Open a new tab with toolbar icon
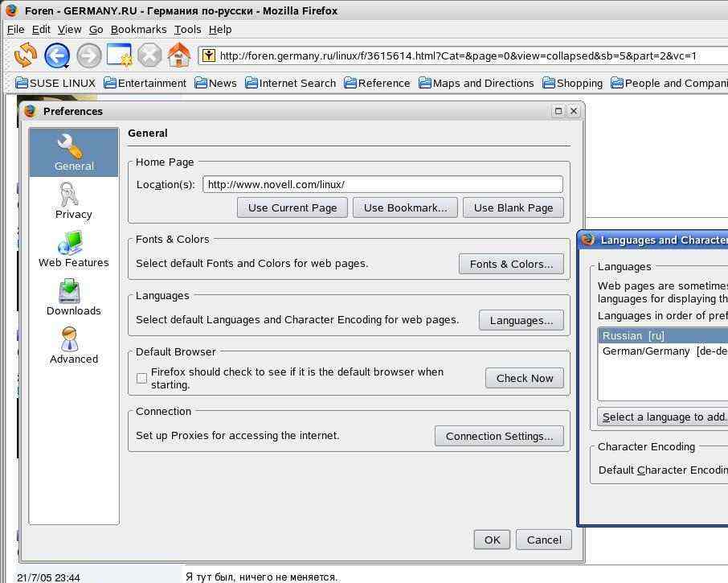The height and width of the screenshot is (583, 728). [x=119, y=55]
